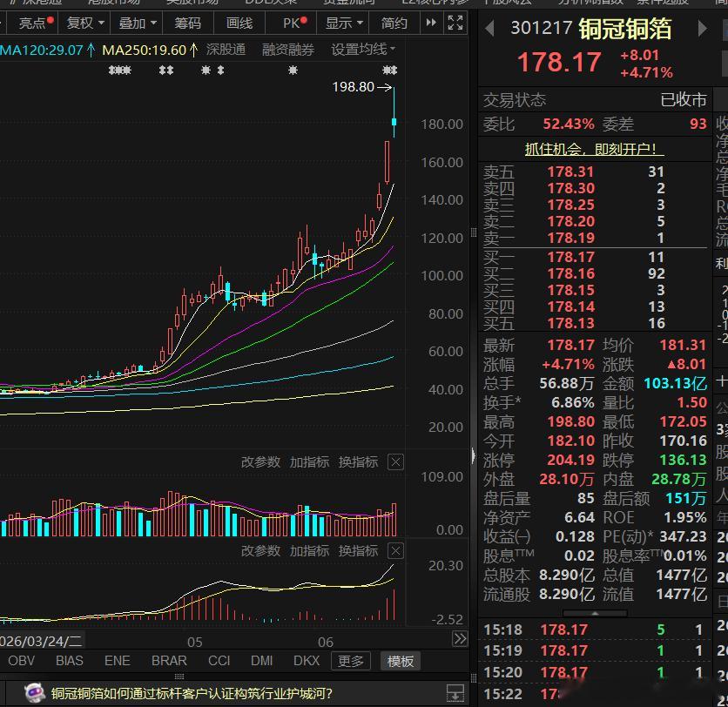Click the 15:18 trade tick row
Viewport: 728px width, 707px height.
click(594, 630)
